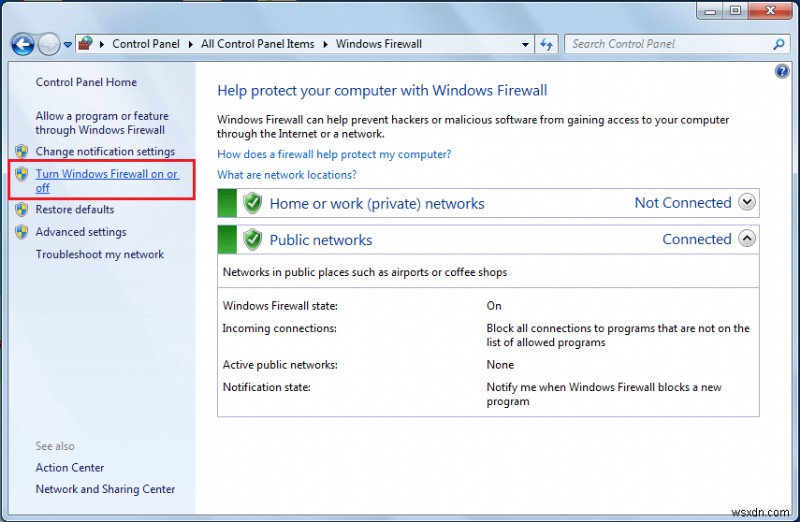800x522 pixels.
Task: Click the greyed-out Forward arrow button
Action: (x=49, y=44)
